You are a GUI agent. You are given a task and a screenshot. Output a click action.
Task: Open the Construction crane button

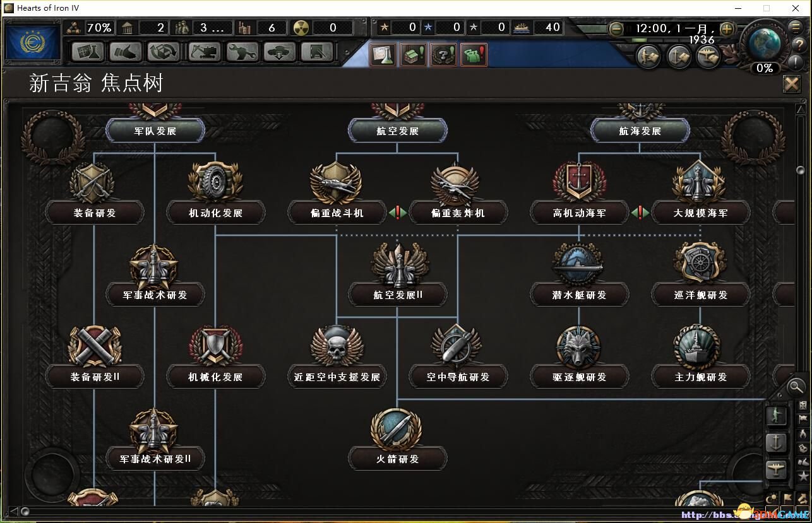205,51
